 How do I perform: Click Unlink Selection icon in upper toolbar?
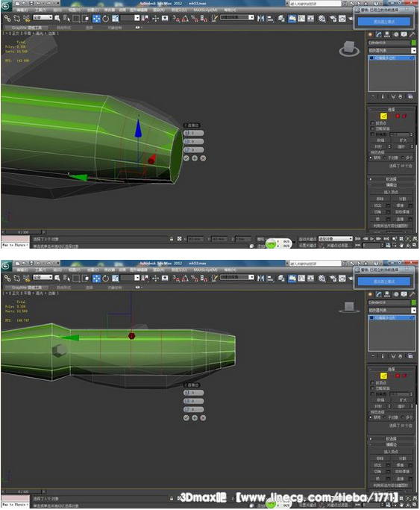click(17, 19)
